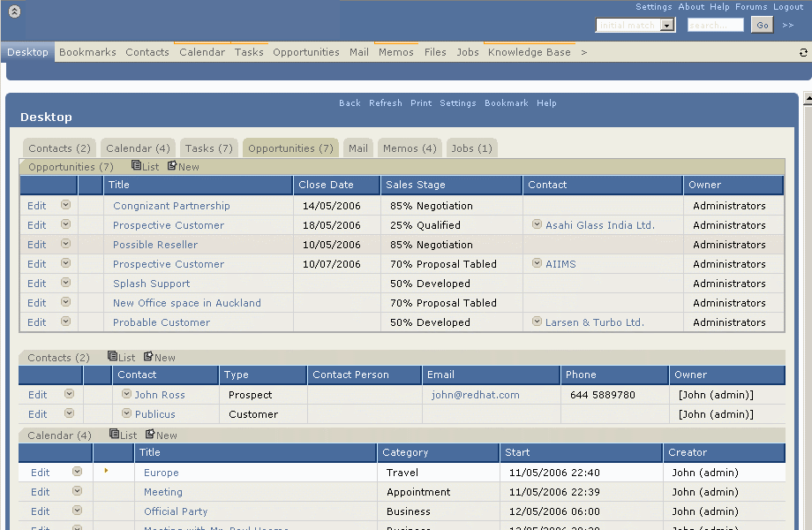
Task: Click the New icon in the Contacts section
Action: (x=148, y=356)
